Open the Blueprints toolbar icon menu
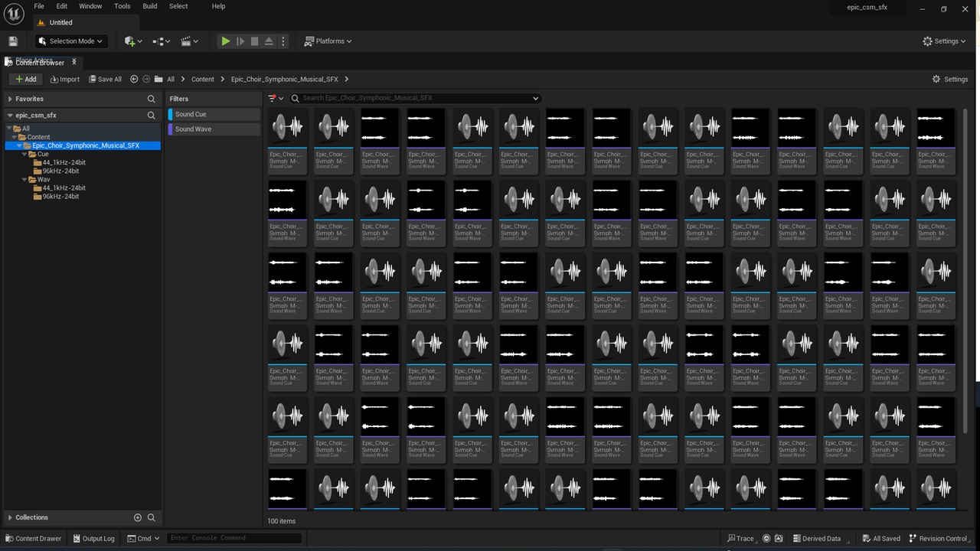Screen dimensions: 980x551 162,41
